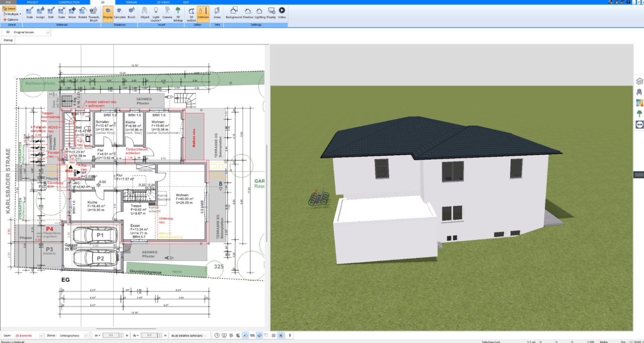The height and width of the screenshot is (343, 644).
Task: Open Shadow settings
Action: point(248,13)
